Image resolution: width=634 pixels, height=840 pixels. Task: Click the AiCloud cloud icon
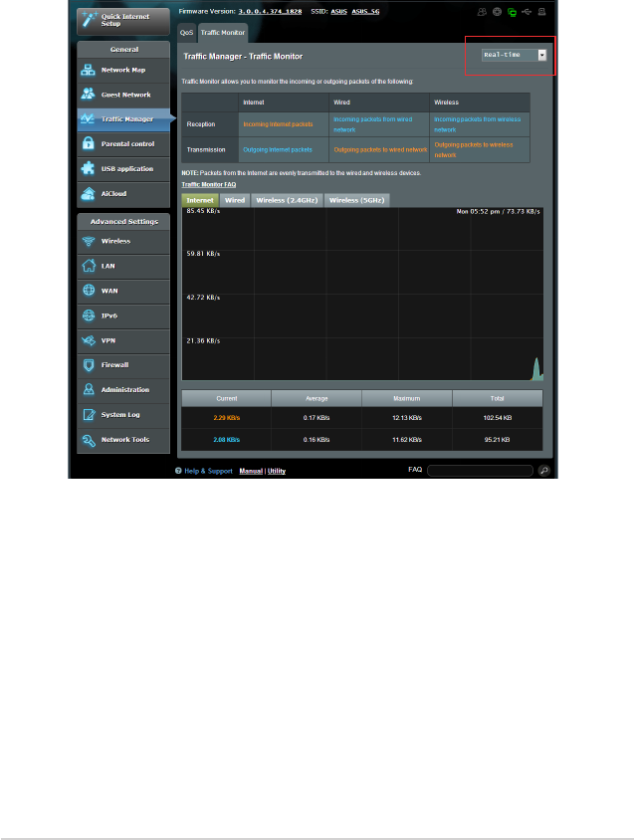[x=88, y=193]
